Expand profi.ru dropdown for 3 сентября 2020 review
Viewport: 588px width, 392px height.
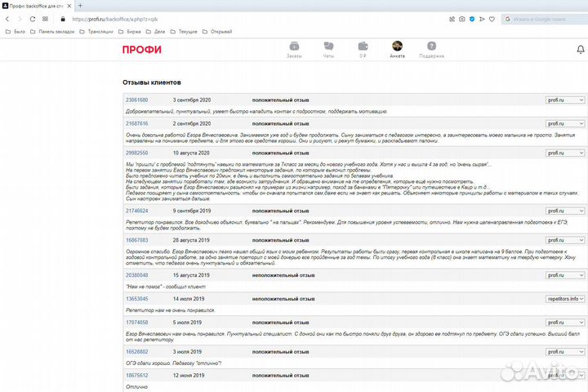(565, 100)
